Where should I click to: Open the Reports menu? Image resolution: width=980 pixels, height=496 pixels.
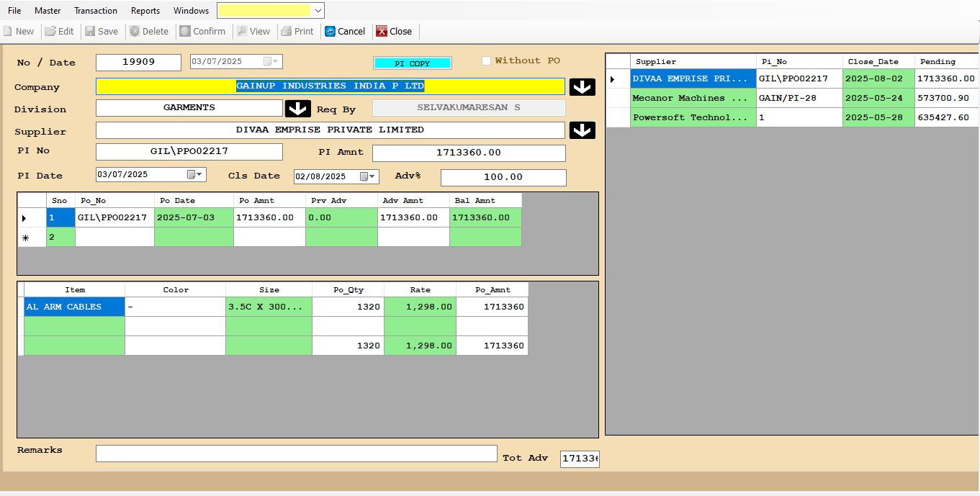point(145,11)
